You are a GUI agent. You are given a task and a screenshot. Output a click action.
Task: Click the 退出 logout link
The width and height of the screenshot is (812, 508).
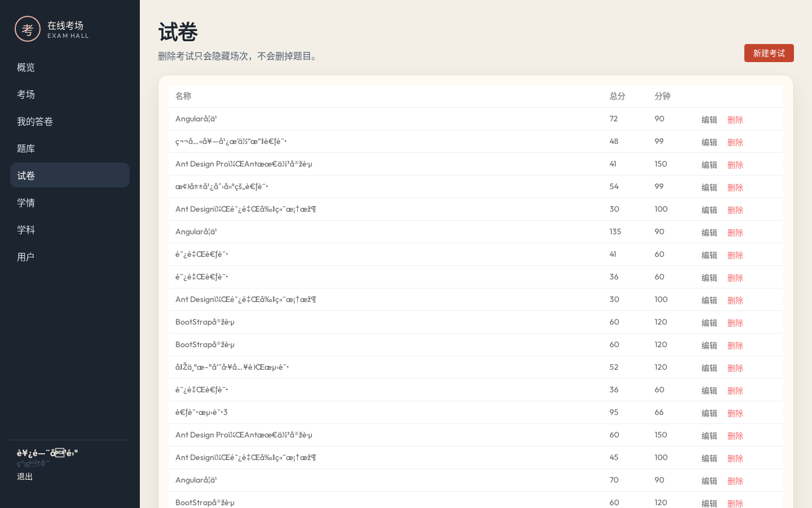coord(25,476)
